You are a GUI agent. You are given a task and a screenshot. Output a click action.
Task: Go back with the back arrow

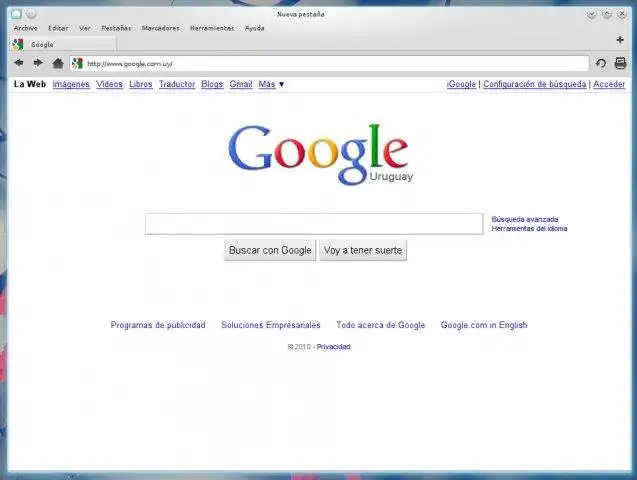coord(19,63)
